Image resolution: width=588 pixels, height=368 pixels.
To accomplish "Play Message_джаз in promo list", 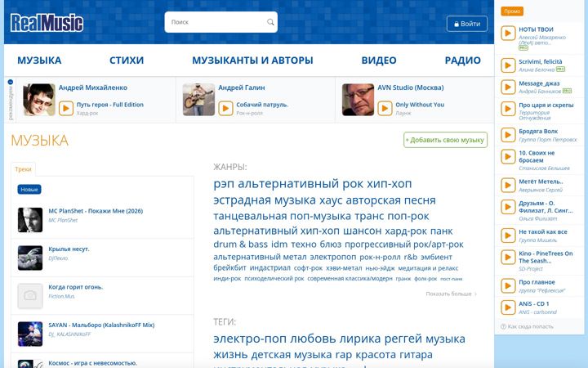I will tap(508, 88).
